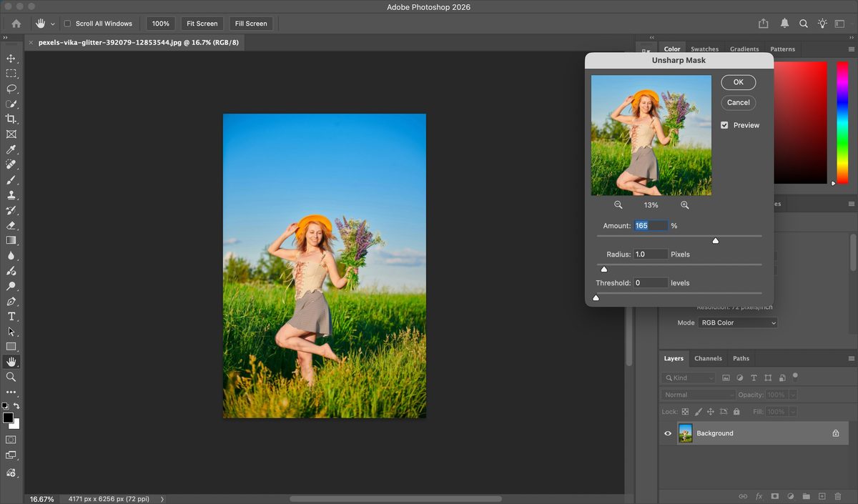Select the Pen tool
The image size is (858, 504).
[x=11, y=301]
